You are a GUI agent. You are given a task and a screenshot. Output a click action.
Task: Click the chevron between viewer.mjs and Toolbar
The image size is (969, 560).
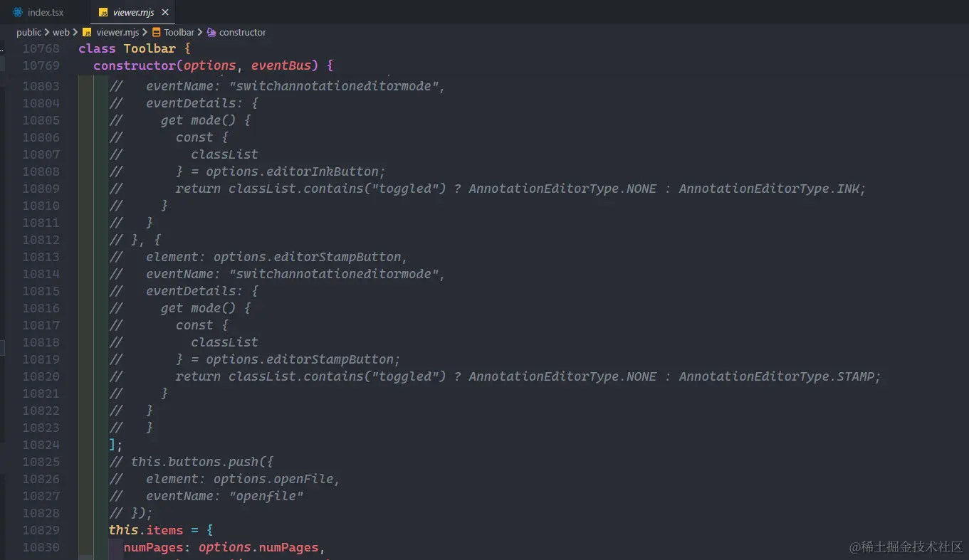pos(145,32)
